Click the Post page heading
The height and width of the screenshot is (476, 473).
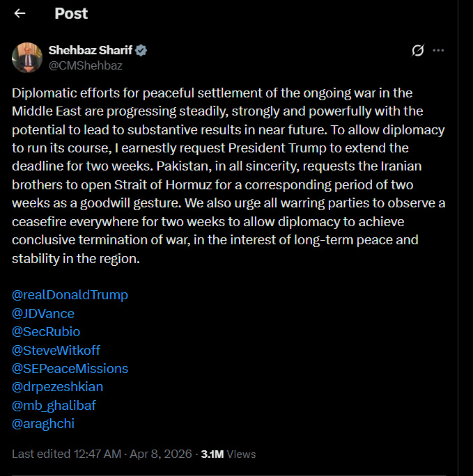coord(71,13)
